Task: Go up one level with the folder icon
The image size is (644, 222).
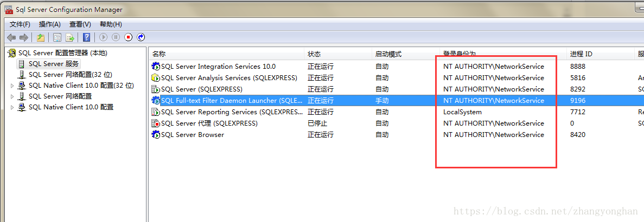Action: tap(40, 38)
